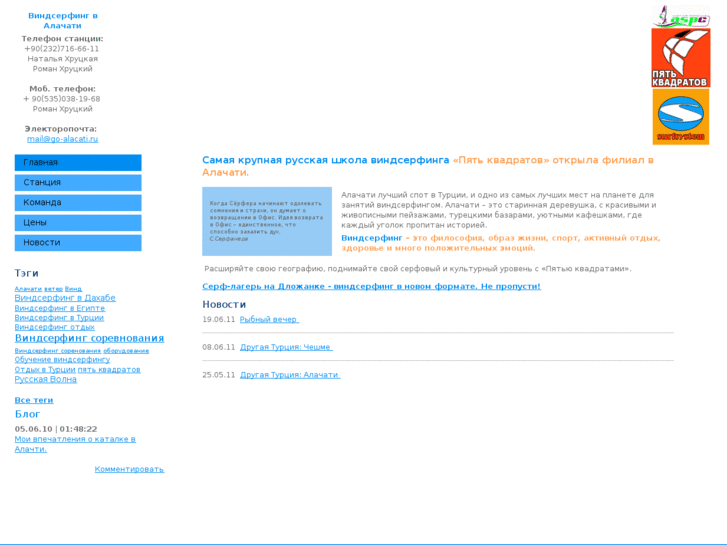Click the Блог heading
727x545 pixels.
pyautogui.click(x=27, y=414)
